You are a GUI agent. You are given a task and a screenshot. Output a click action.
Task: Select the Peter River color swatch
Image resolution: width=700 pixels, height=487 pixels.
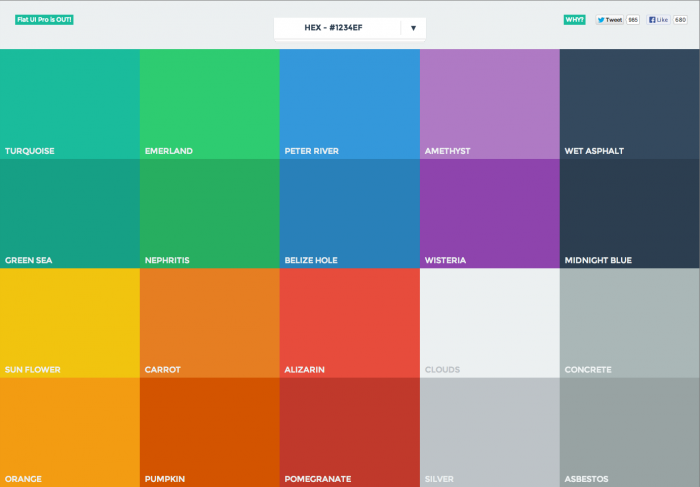pyautogui.click(x=350, y=104)
